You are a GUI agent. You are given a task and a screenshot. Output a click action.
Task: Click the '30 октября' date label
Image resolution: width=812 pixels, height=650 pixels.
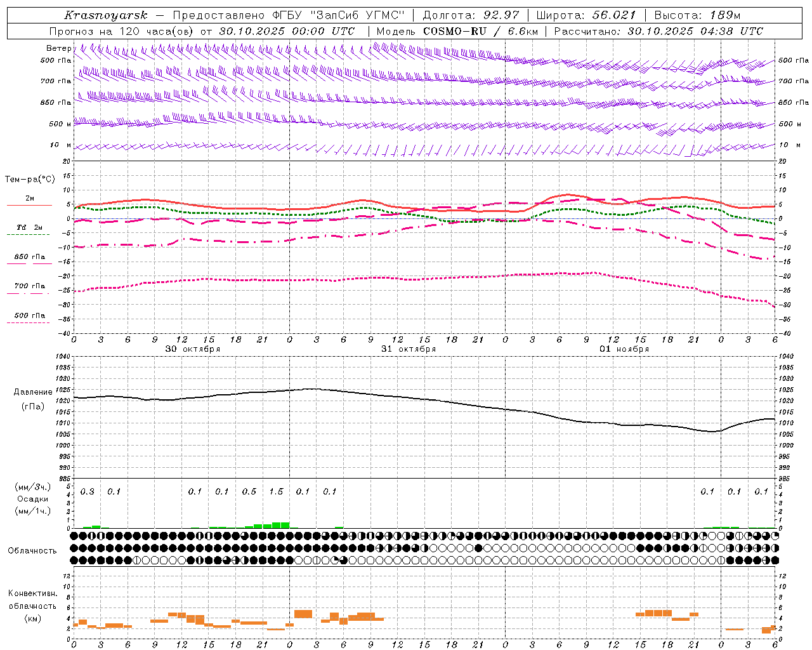(x=193, y=349)
